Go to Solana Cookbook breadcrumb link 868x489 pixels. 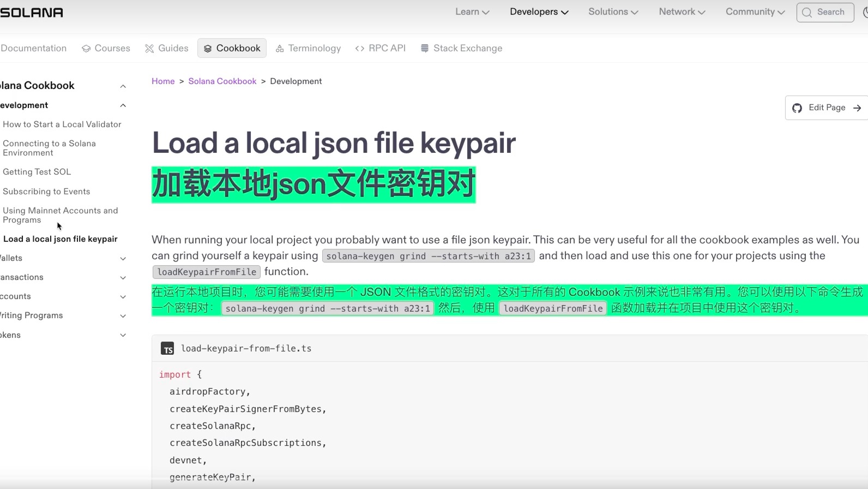click(222, 81)
